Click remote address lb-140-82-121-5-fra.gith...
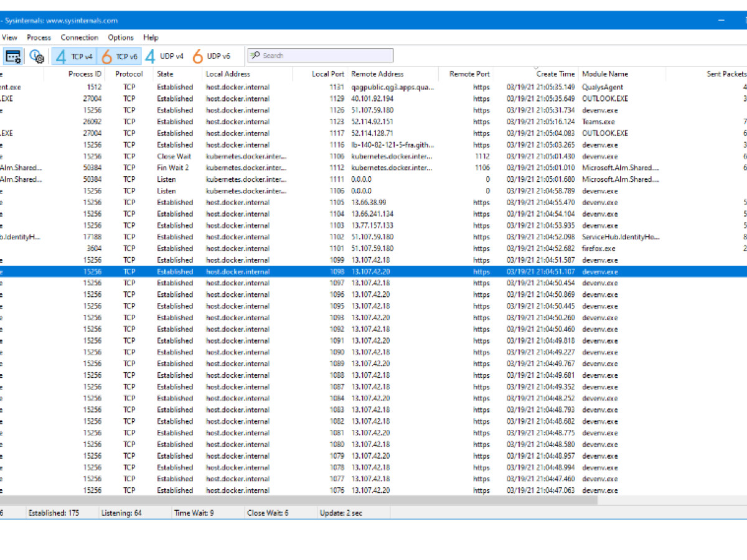The image size is (747, 560). pyautogui.click(x=393, y=144)
